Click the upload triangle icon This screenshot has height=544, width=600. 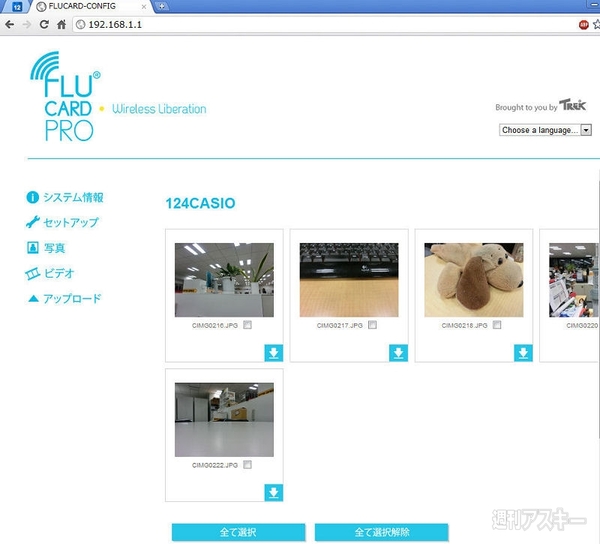[x=33, y=298]
